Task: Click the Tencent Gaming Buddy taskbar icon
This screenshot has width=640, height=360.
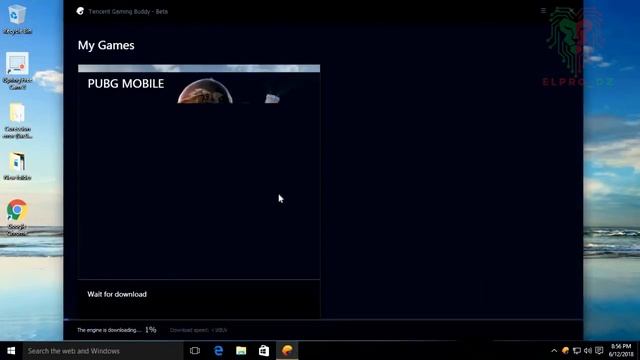Action: pyautogui.click(x=287, y=351)
